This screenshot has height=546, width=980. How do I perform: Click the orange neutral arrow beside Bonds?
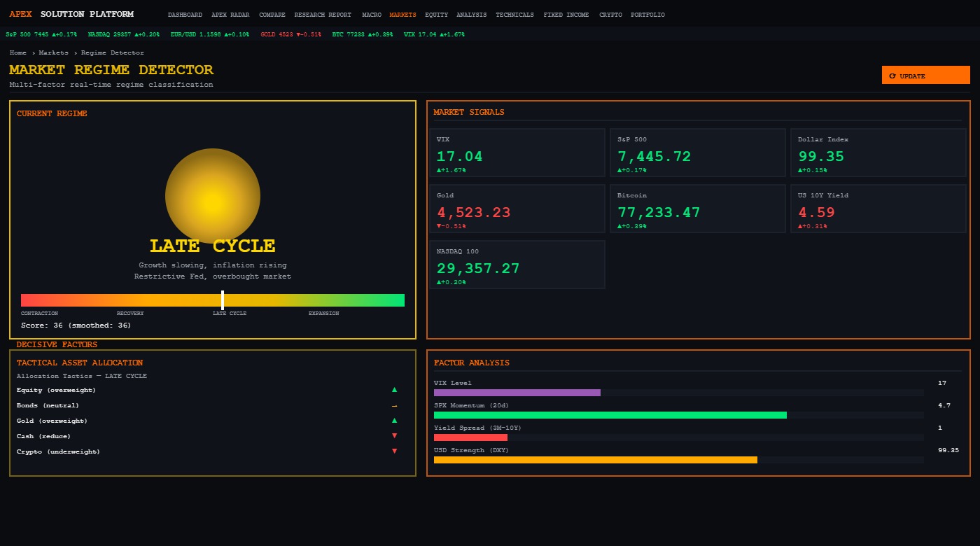(394, 405)
